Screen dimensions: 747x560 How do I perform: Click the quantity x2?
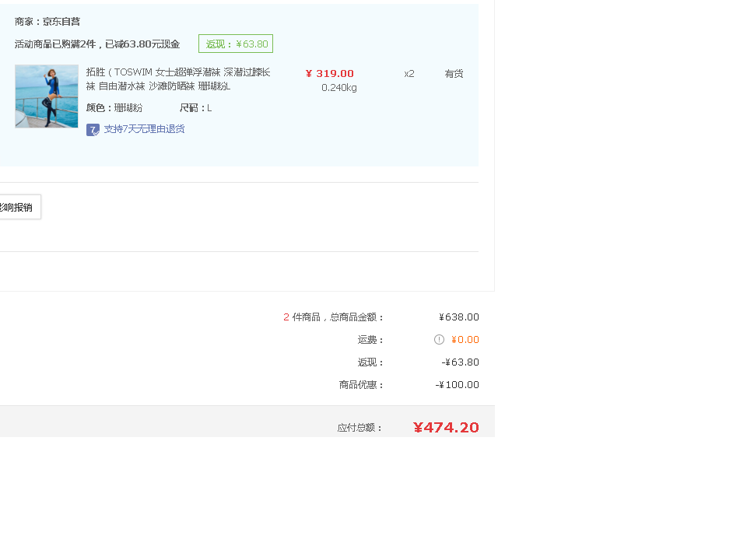(409, 74)
